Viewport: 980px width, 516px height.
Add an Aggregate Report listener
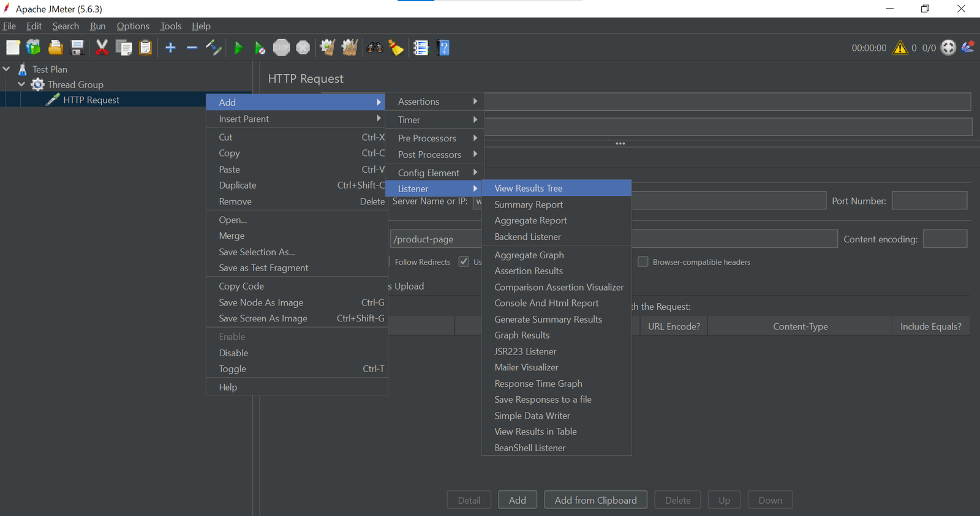[557, 220]
